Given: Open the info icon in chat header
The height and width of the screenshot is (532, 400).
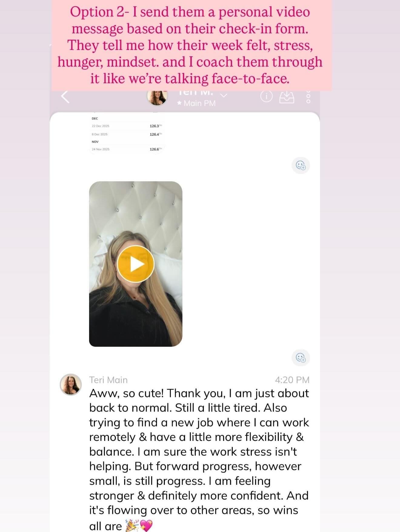Looking at the screenshot, I should coord(266,97).
